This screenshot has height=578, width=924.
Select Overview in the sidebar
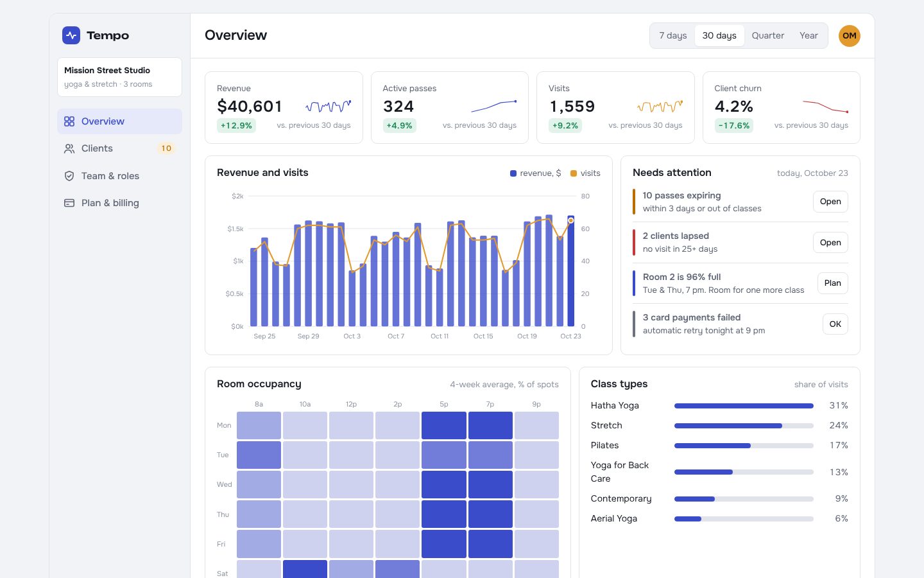[119, 121]
